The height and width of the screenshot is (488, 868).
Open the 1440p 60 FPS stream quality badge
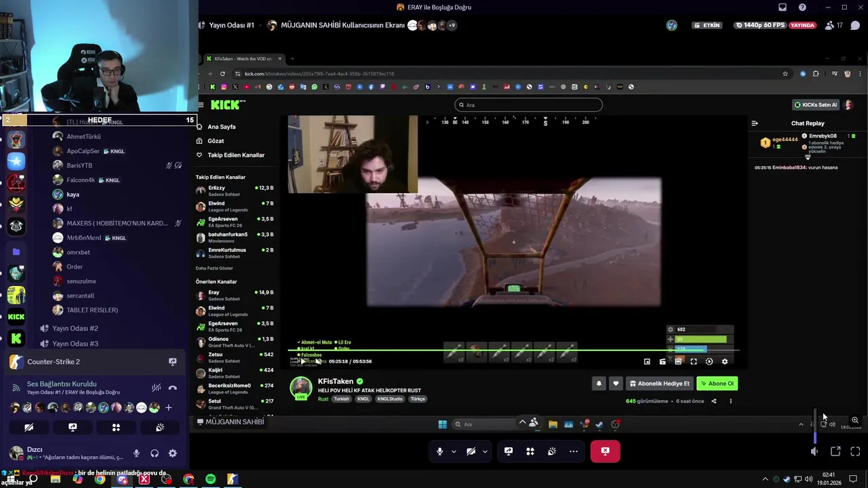(759, 25)
